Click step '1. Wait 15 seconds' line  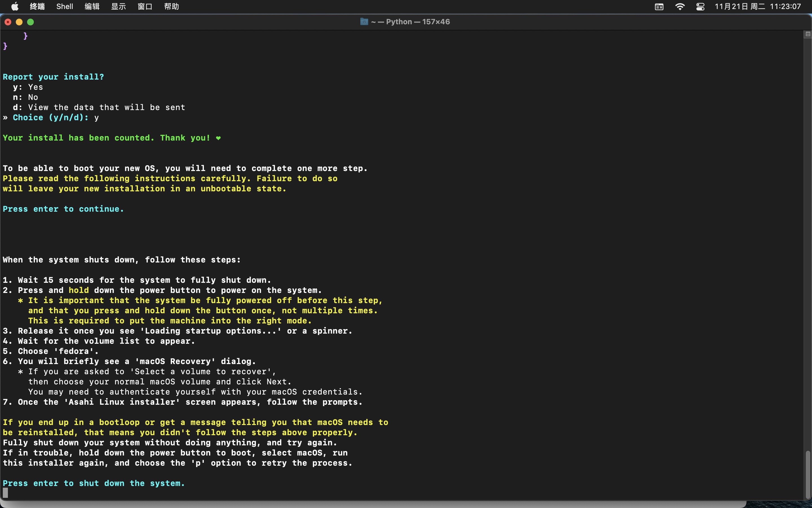coord(137,280)
